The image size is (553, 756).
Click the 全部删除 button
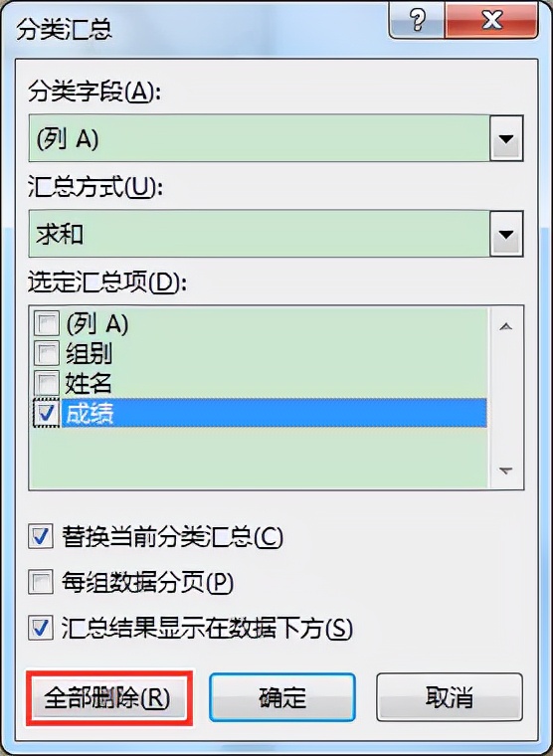tap(109, 697)
